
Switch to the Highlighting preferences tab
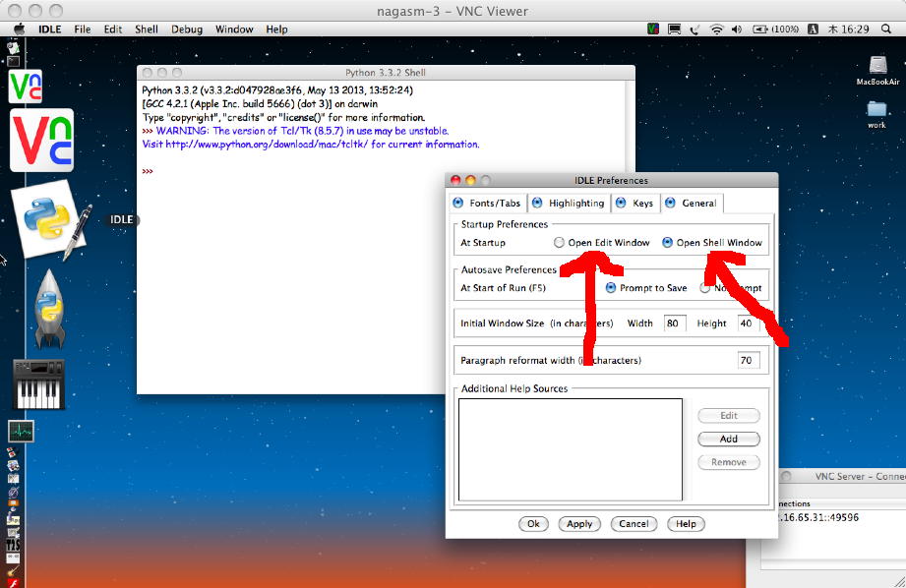tap(569, 203)
